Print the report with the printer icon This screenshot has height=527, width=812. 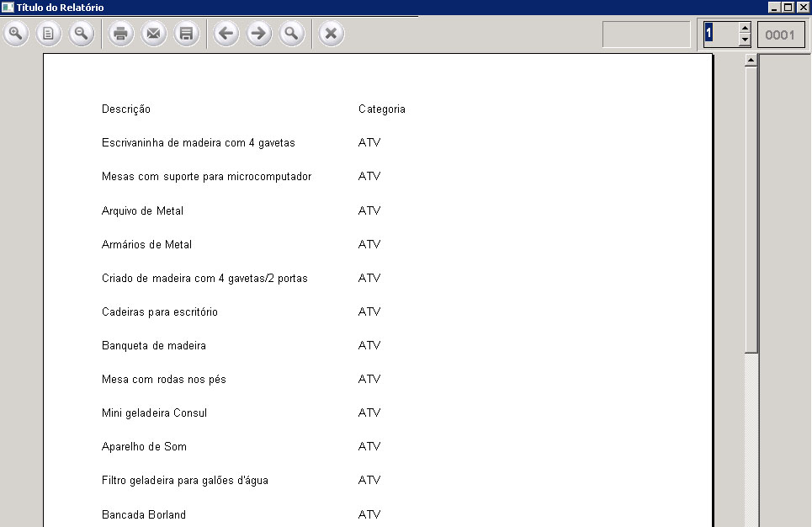120,35
